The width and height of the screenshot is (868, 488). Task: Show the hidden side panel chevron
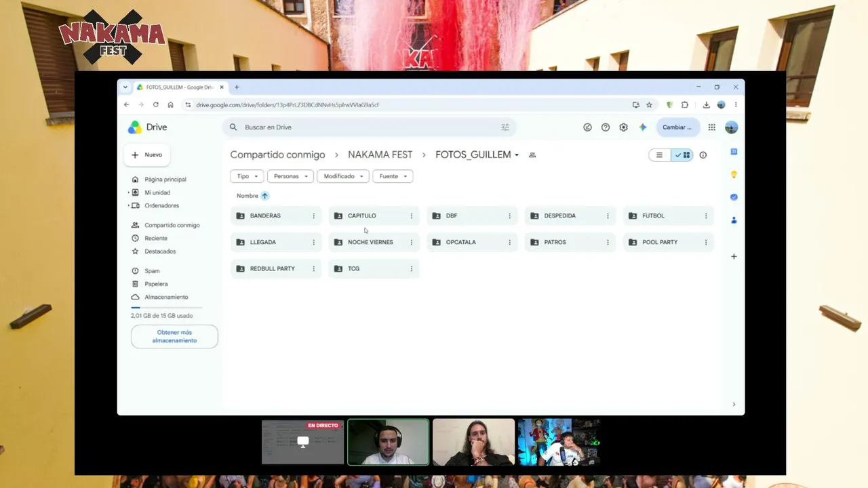coord(734,405)
